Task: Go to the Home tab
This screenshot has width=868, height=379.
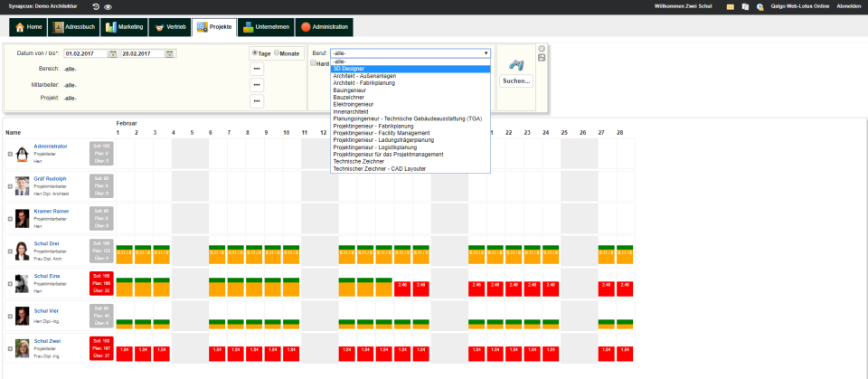Action: [x=29, y=27]
